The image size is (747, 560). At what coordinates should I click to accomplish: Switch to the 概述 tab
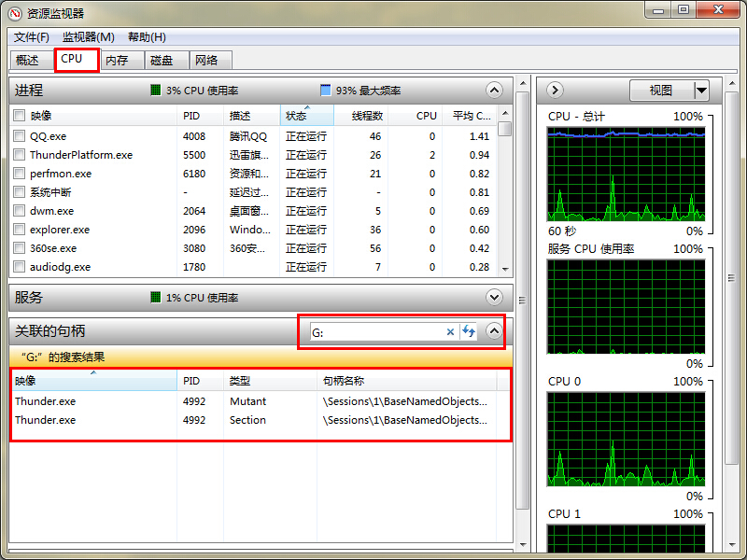point(31,60)
